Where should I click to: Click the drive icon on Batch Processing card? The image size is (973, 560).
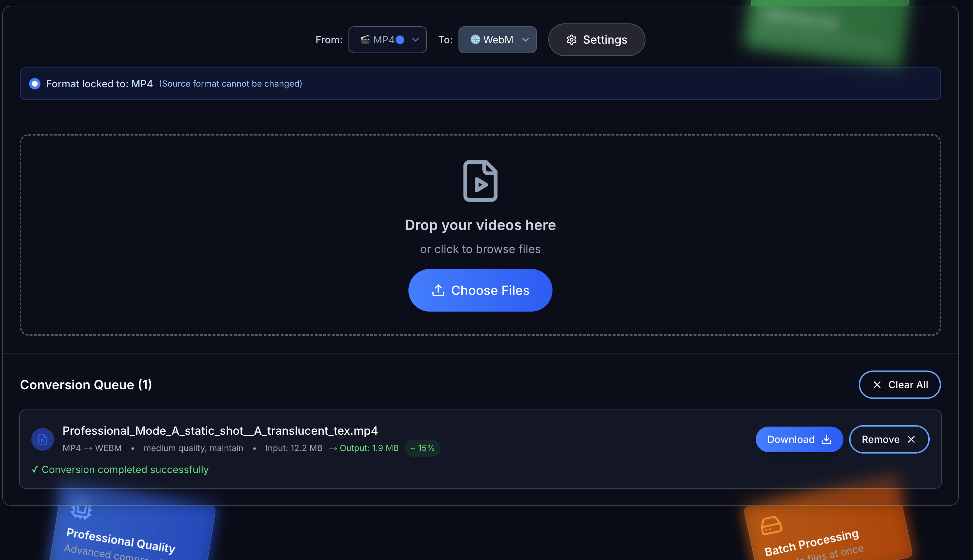pos(771,526)
